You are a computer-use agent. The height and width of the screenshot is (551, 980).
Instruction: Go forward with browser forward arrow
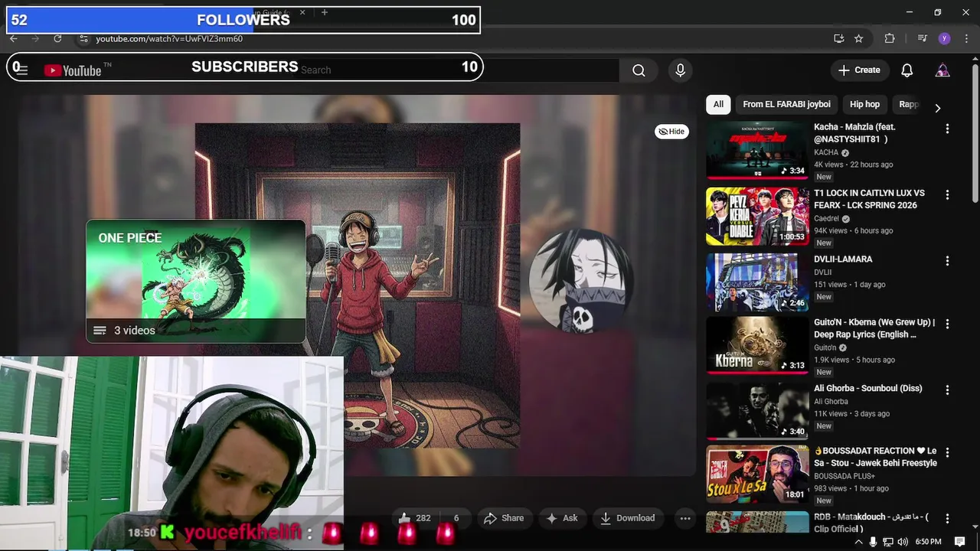pyautogui.click(x=35, y=38)
